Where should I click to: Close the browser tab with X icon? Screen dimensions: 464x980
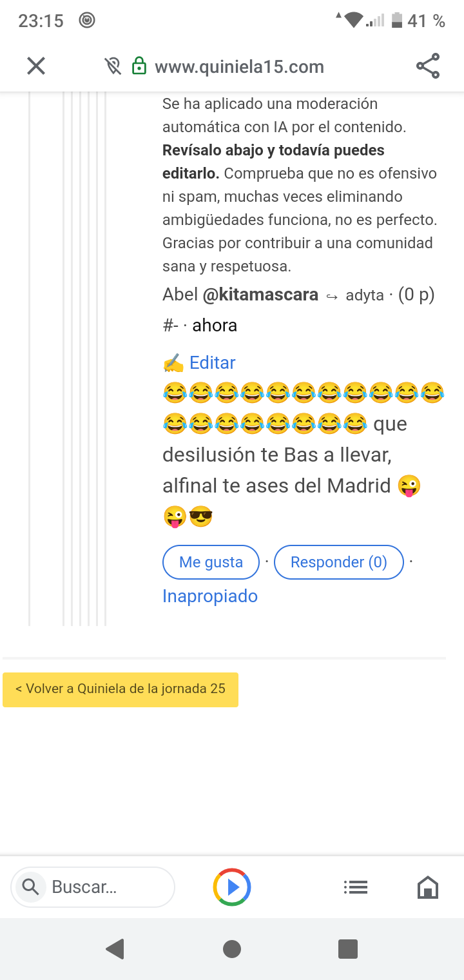tap(36, 66)
